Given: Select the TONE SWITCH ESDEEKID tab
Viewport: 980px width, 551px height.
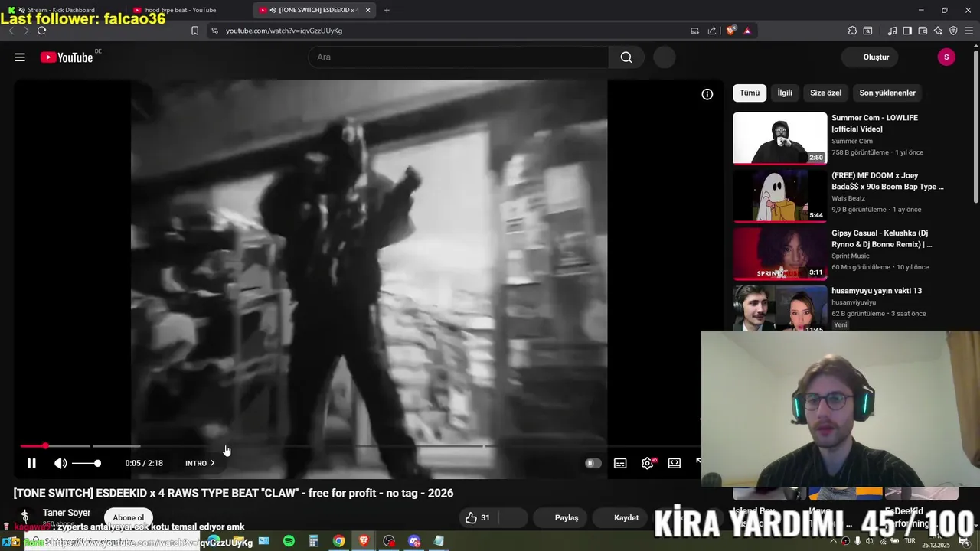Looking at the screenshot, I should click(314, 10).
